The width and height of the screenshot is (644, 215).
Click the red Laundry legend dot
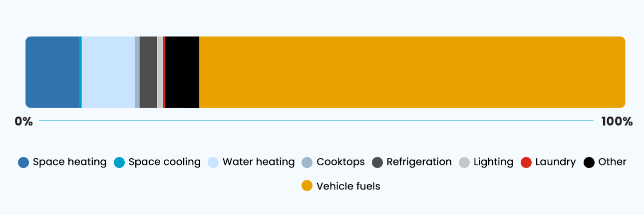(526, 162)
